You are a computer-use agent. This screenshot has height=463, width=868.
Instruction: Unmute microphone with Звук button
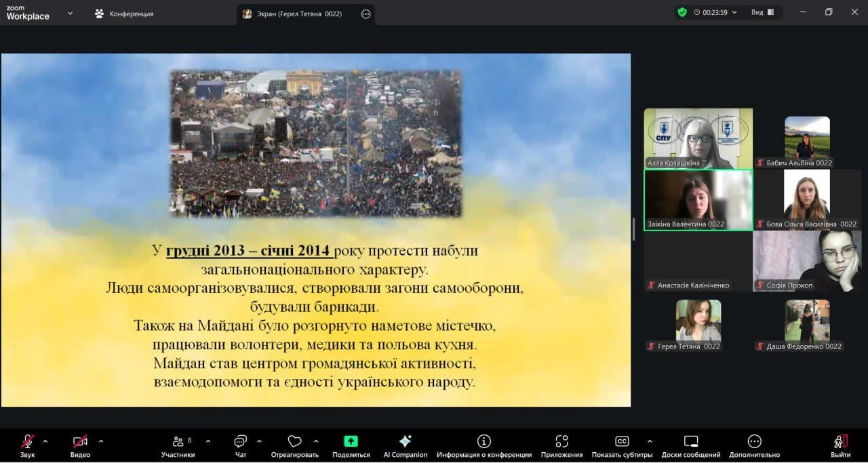point(28,445)
